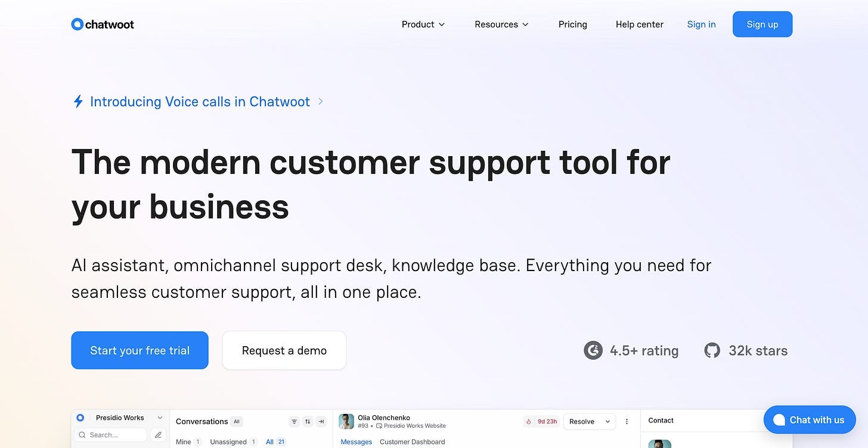
Task: Click the search field in sidebar
Action: [x=111, y=435]
